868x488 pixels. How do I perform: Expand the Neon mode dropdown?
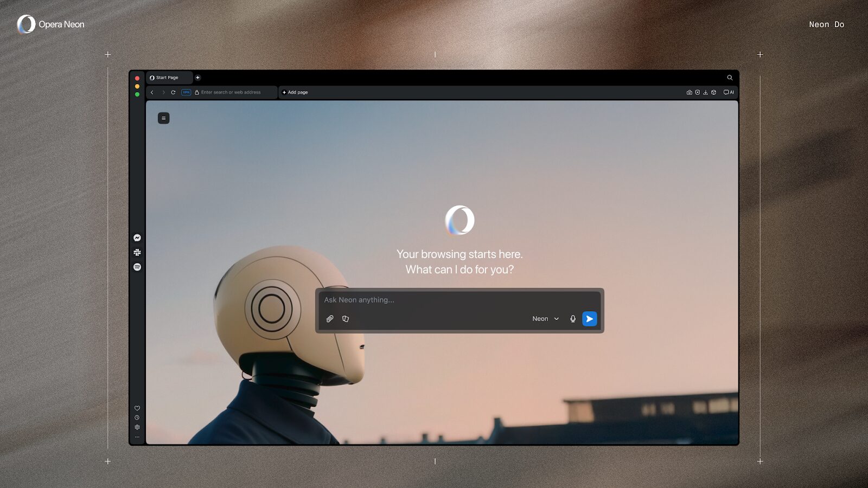pos(545,319)
